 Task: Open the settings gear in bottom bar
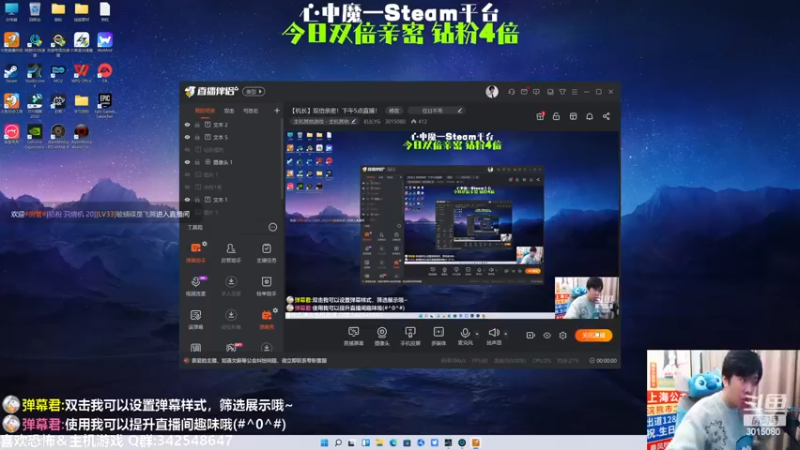(x=563, y=335)
